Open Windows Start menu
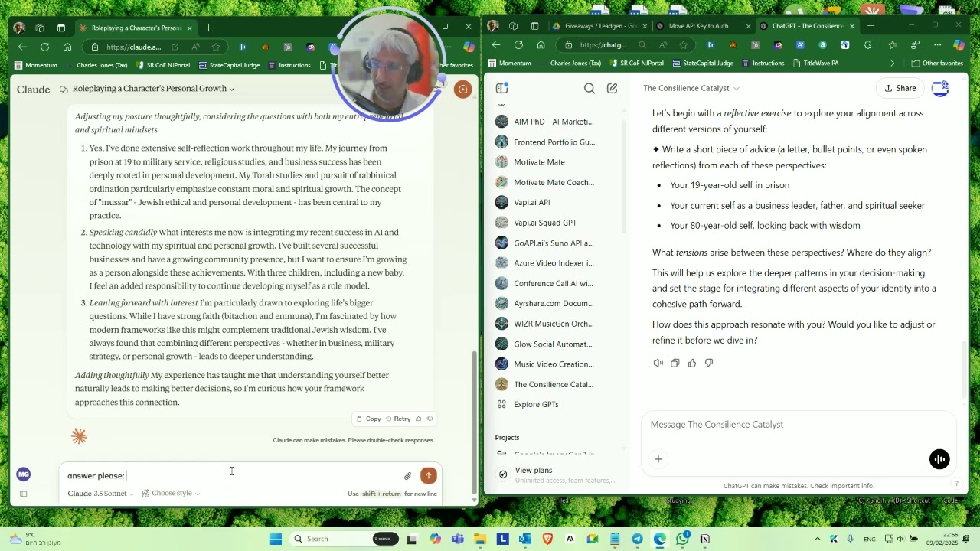The width and height of the screenshot is (980, 551). click(x=276, y=539)
